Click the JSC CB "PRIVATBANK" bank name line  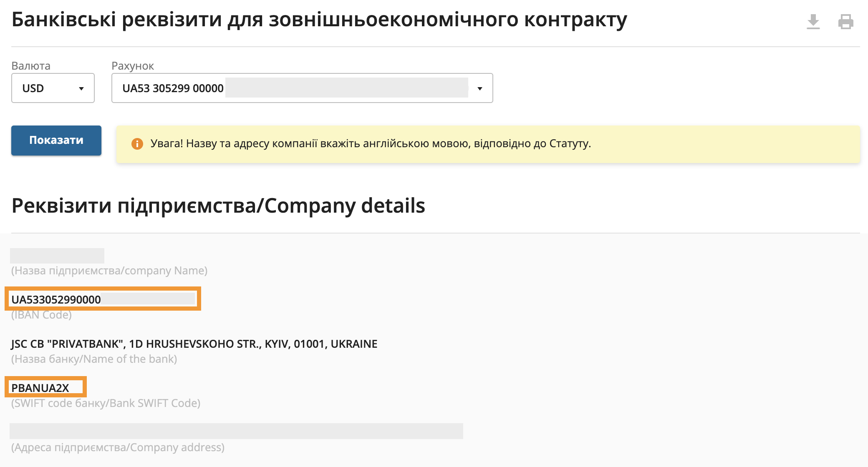point(194,344)
